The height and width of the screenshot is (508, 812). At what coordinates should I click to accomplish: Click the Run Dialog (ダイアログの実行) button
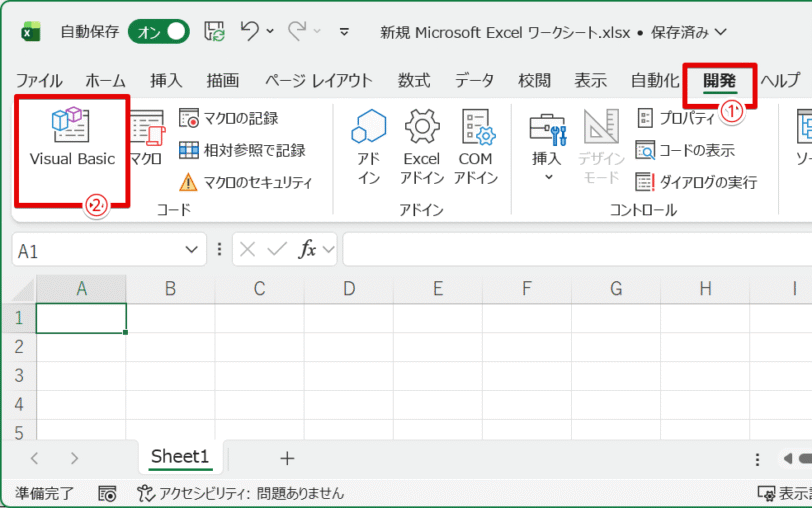coord(696,182)
